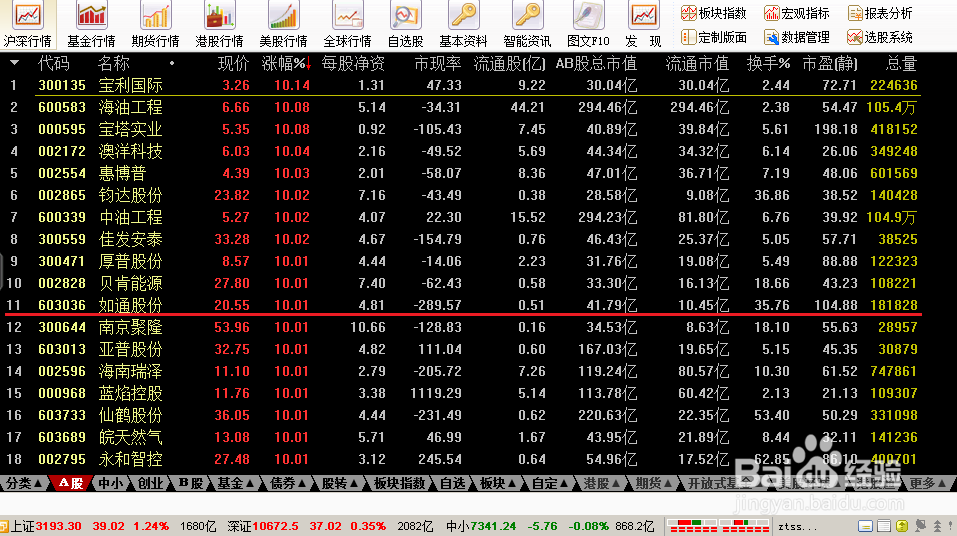Click the tree-shaped status bar icon
Image resolution: width=957 pixels, height=536 pixels.
coord(937,526)
